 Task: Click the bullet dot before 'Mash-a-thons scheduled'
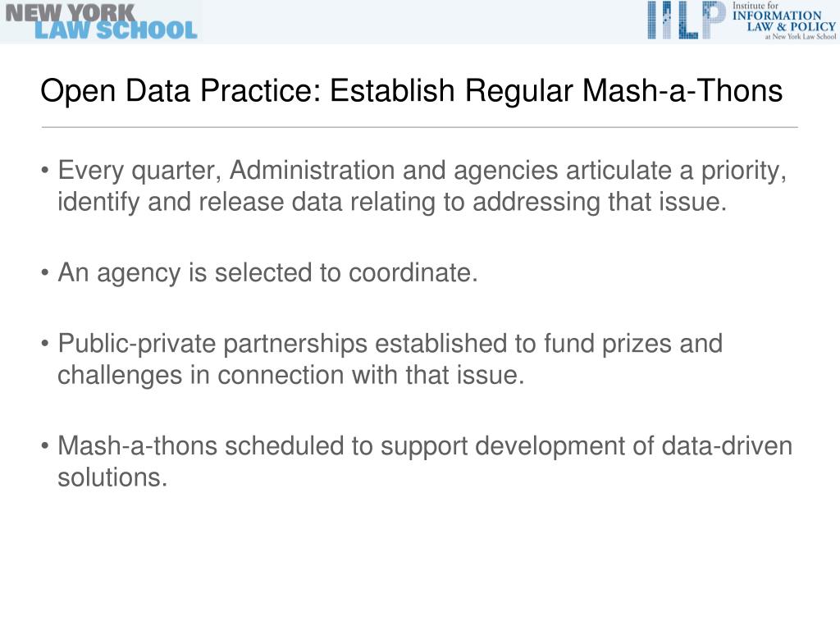click(x=45, y=446)
